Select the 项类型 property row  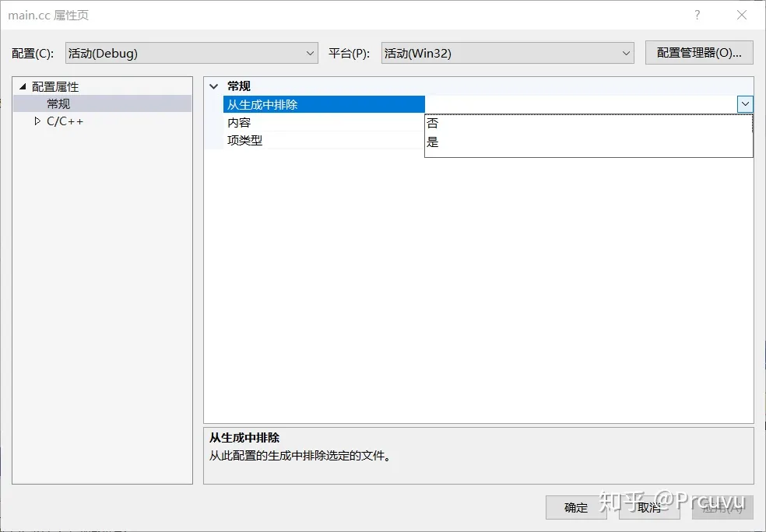coord(245,141)
